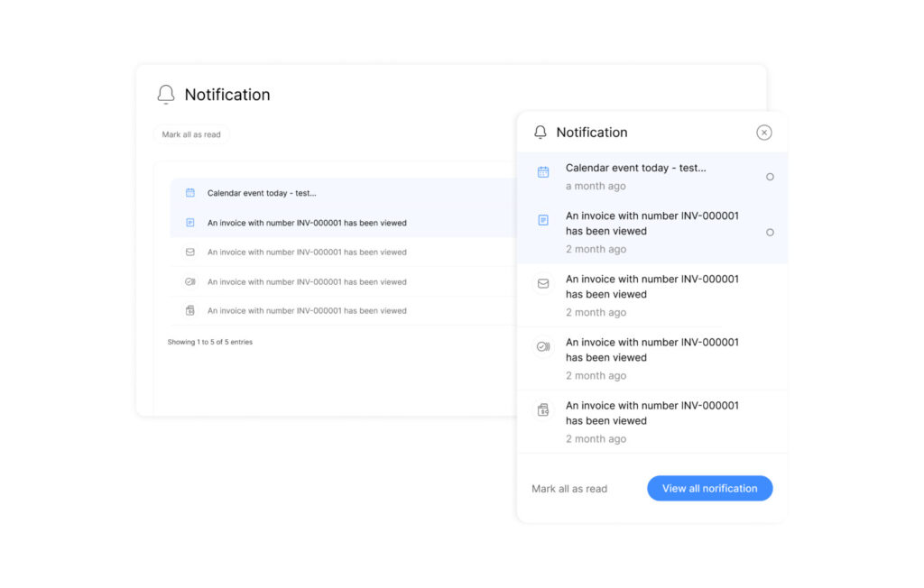Toggle unread dot on the popup's first invoice notification
Viewport: 924px width, 588px height.
pos(770,233)
